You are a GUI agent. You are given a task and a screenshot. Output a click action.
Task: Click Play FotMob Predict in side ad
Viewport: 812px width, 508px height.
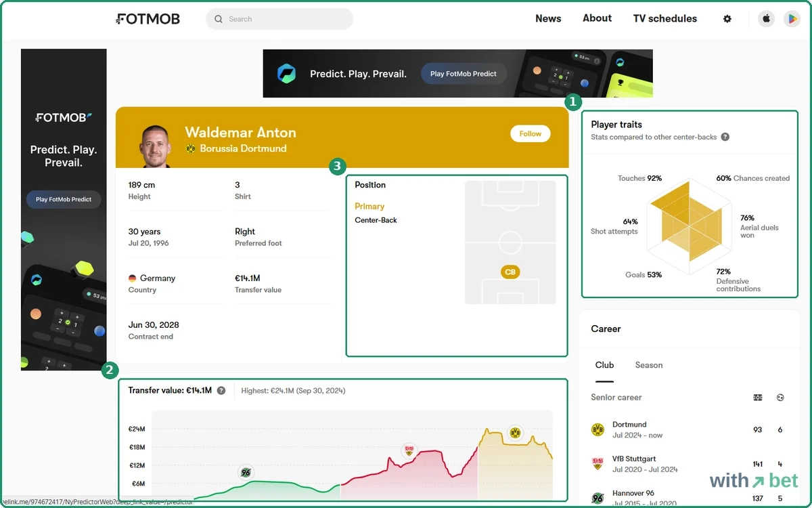pos(64,200)
